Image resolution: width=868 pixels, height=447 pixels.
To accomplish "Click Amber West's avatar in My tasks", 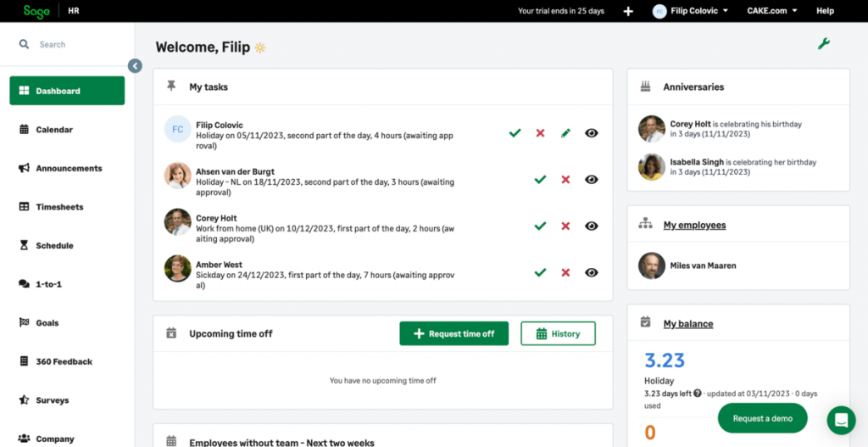I will pos(178,268).
